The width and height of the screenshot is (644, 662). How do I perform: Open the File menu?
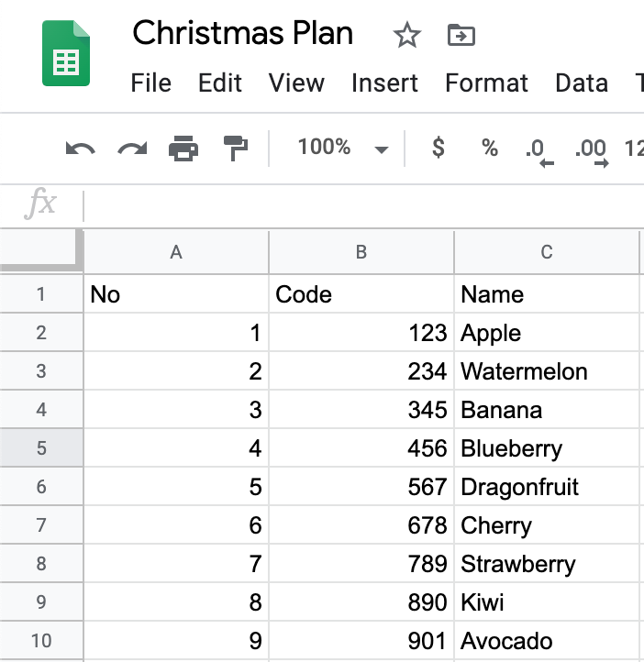[150, 83]
